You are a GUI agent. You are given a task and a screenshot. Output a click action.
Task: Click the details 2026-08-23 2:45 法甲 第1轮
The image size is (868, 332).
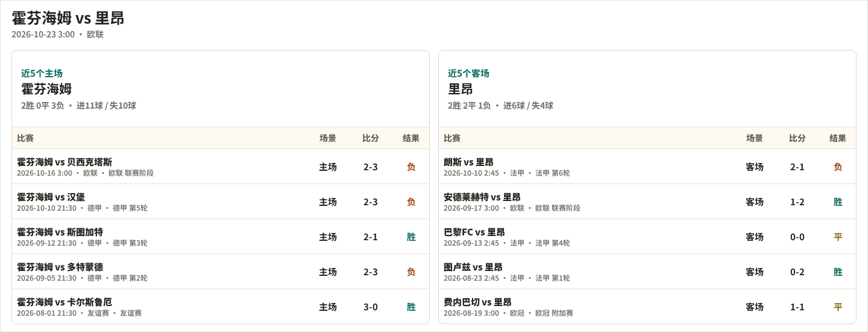tap(507, 278)
